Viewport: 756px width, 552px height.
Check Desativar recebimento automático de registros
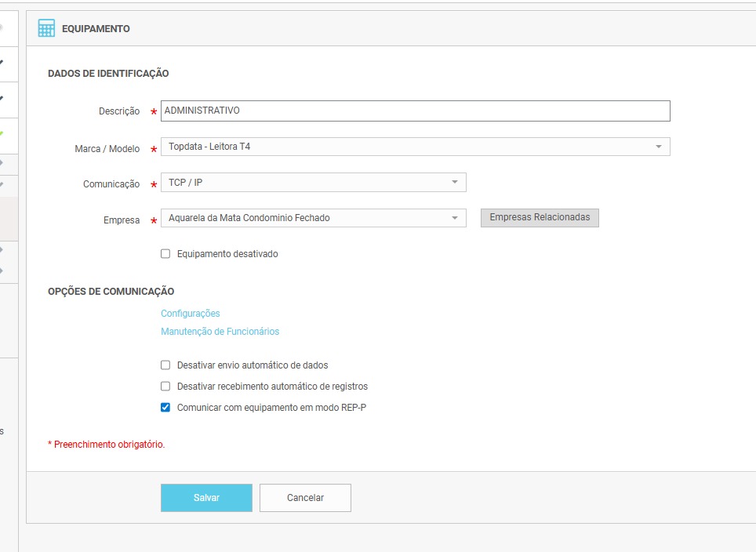[x=165, y=387]
